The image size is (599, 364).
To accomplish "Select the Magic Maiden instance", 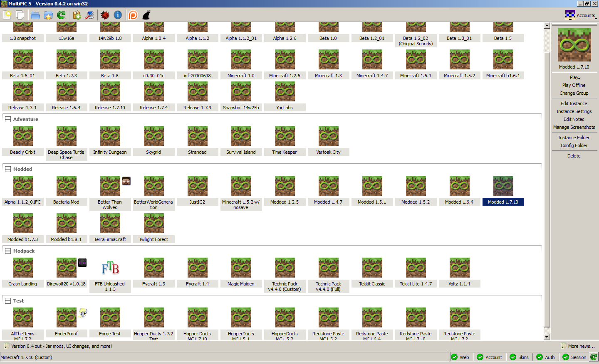I will (x=241, y=273).
